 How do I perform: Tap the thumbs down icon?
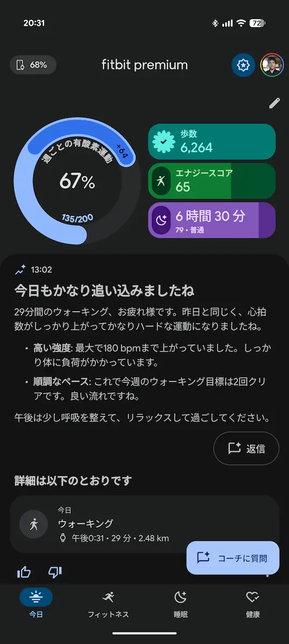pyautogui.click(x=55, y=572)
